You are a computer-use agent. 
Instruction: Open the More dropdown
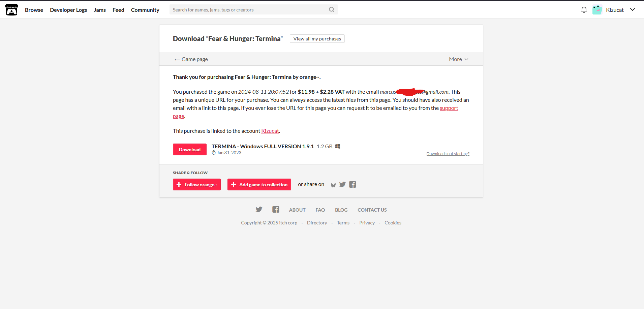pos(459,59)
